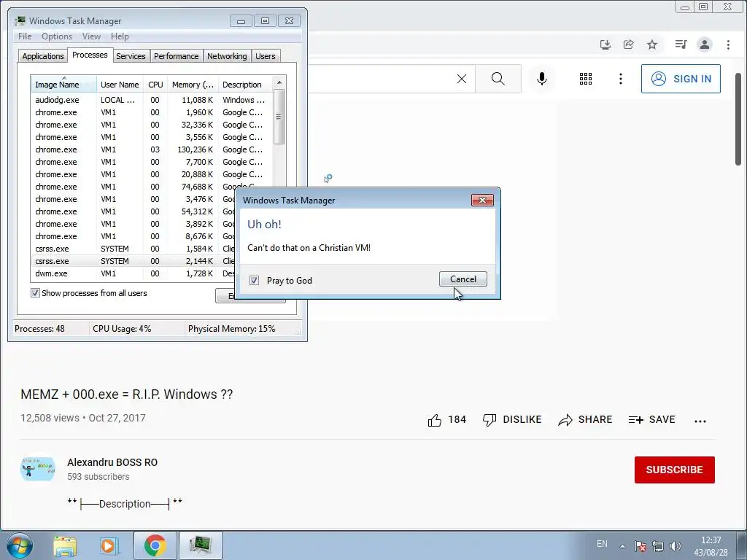This screenshot has height=560, width=747.
Task: Click the browser page vertical scrollbar thumb
Action: pos(738,119)
